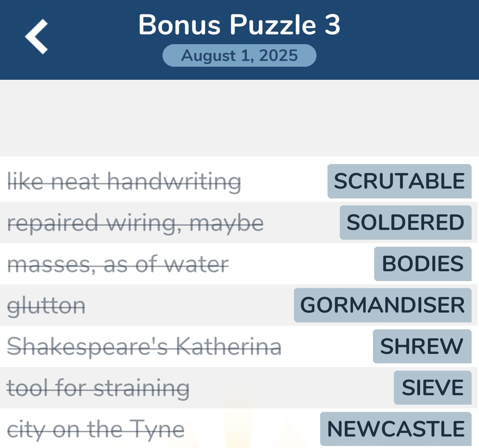
Task: Click the completed clue 'city on the Tyne'
Action: pos(96,429)
